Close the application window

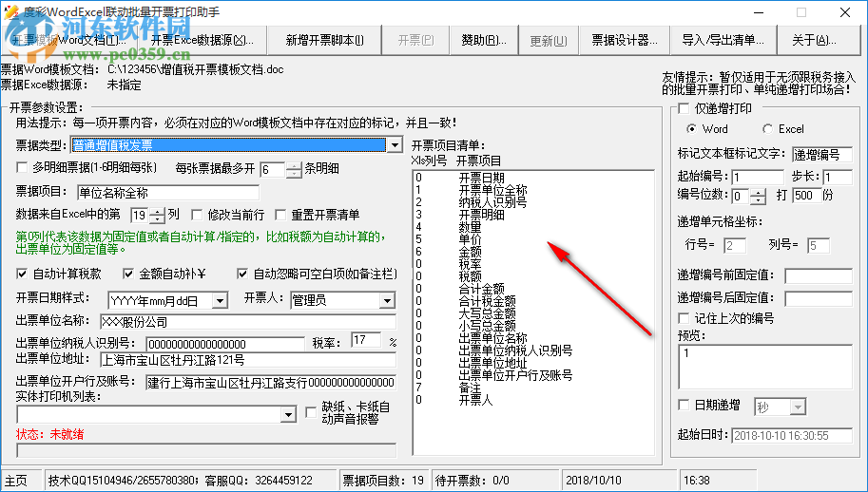845,12
